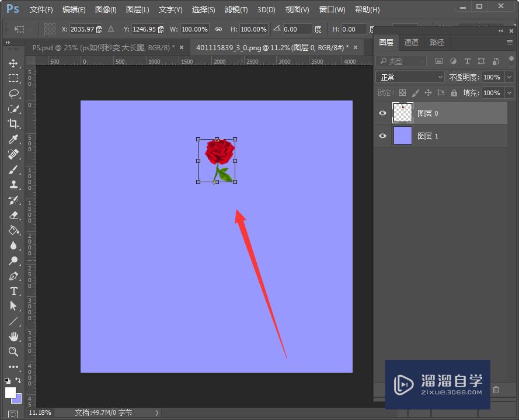
Task: Open the 填充 fill dropdown arrow
Action: [x=510, y=93]
